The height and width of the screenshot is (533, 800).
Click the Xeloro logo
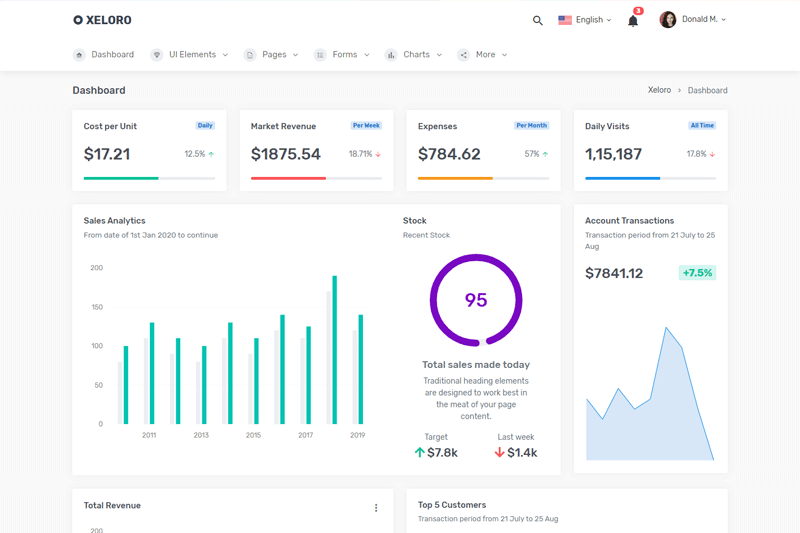coord(102,20)
